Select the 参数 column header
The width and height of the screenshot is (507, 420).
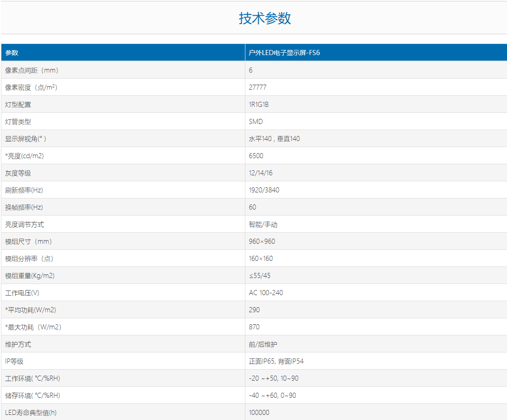[12, 53]
